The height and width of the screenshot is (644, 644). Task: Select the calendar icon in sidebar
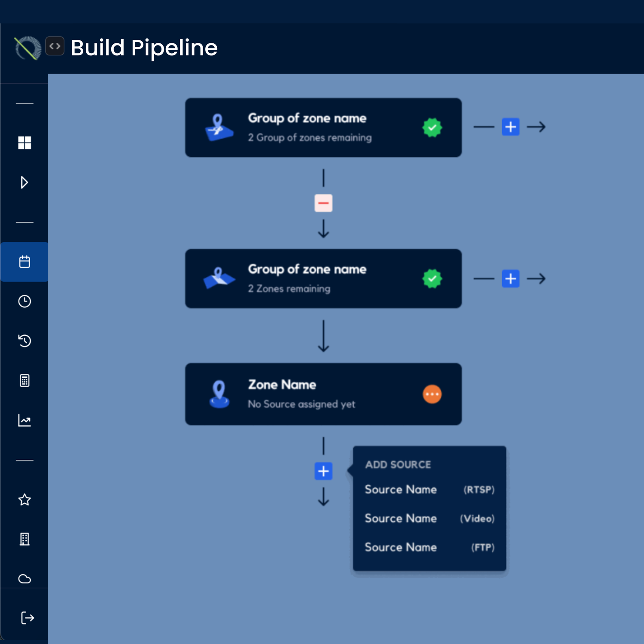pyautogui.click(x=24, y=262)
